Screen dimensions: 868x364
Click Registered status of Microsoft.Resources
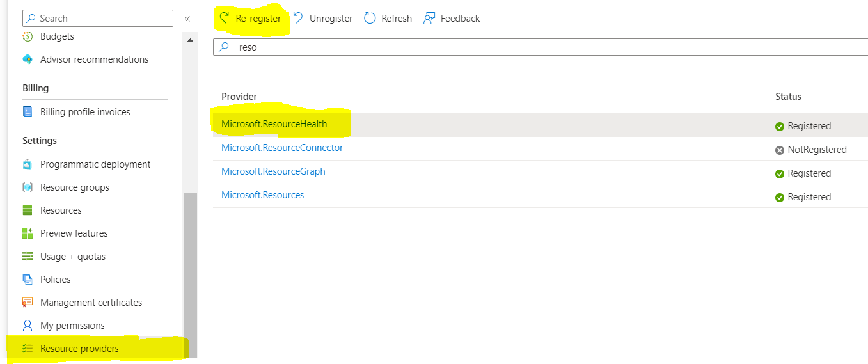coord(809,197)
